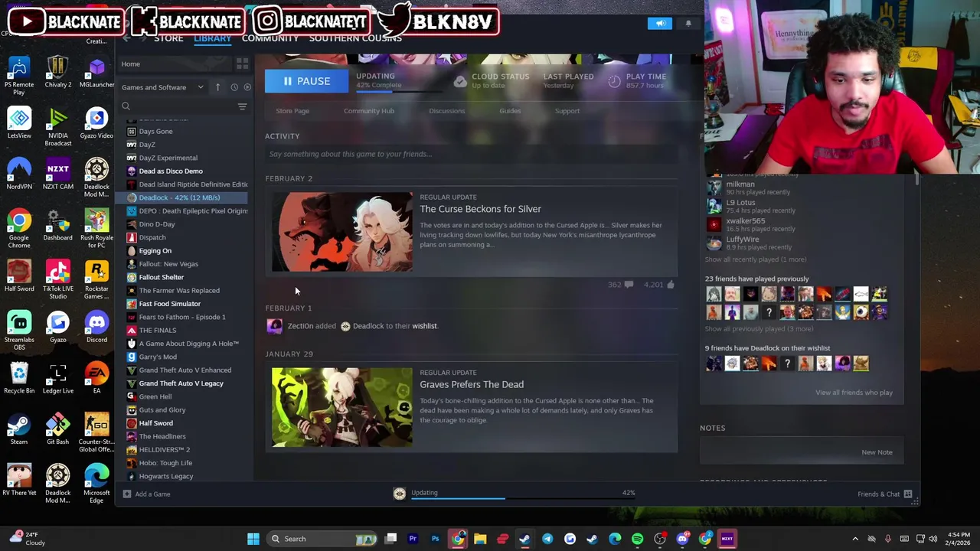This screenshot has height=551, width=980.
Task: Open Deadlock Store Page link
Action: click(x=292, y=111)
